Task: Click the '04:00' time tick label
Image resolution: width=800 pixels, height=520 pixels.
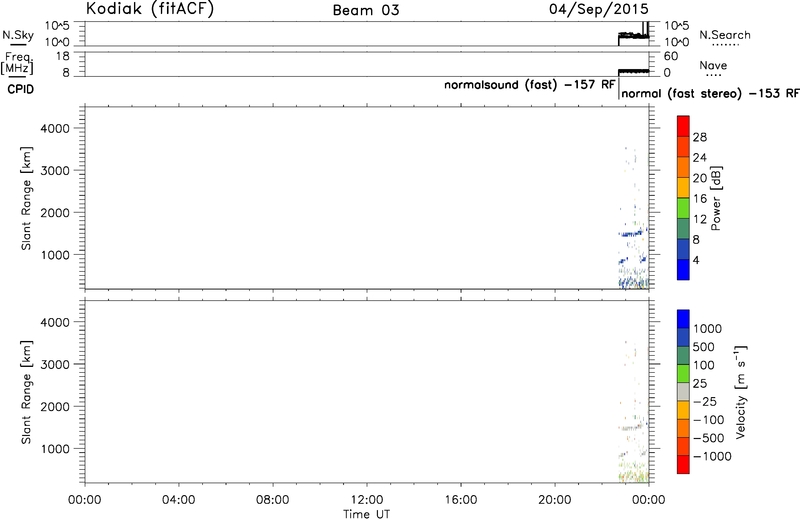Action: pos(179,499)
